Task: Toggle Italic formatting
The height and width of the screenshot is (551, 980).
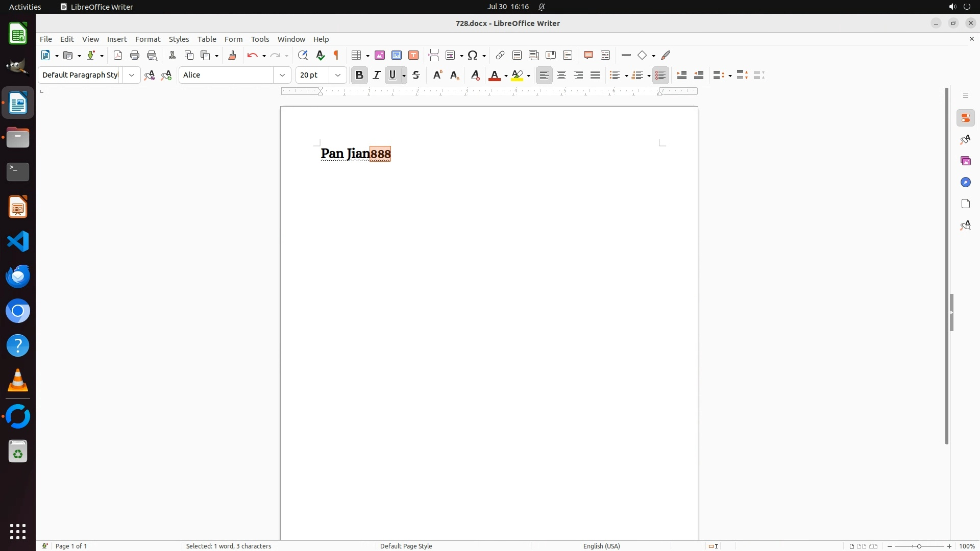Action: tap(377, 75)
